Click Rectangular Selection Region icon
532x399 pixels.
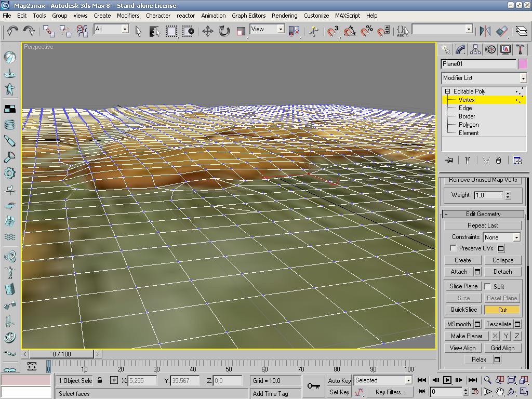(171, 31)
